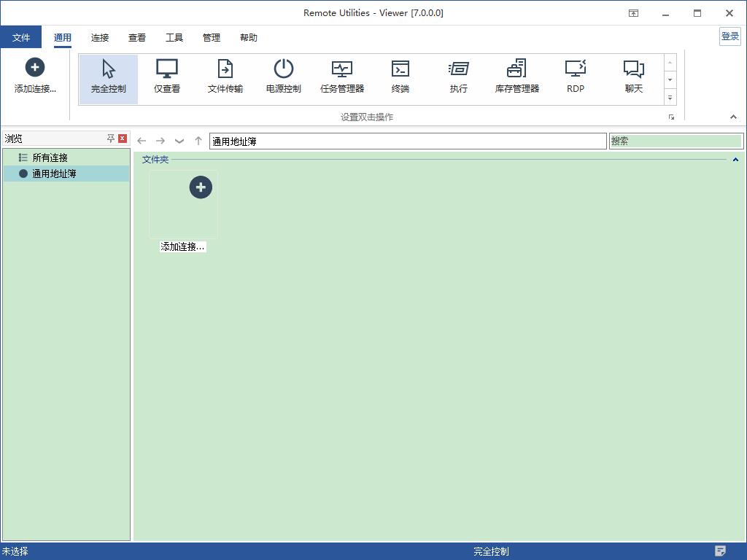
Task: Open the 工具 menu tab
Action: [174, 37]
